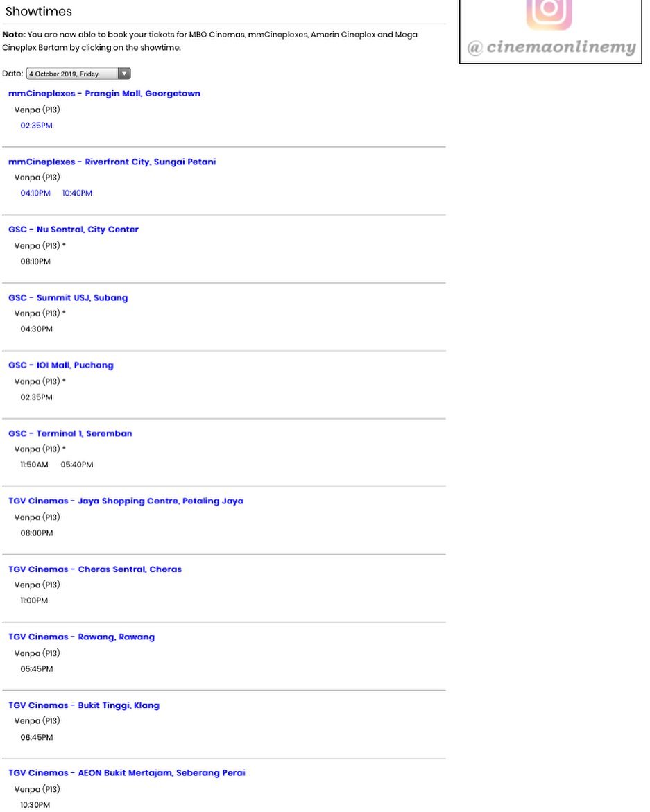Select the 08:00PM showtime at Jaya Shopping Centre
650x812 pixels.
pos(36,533)
